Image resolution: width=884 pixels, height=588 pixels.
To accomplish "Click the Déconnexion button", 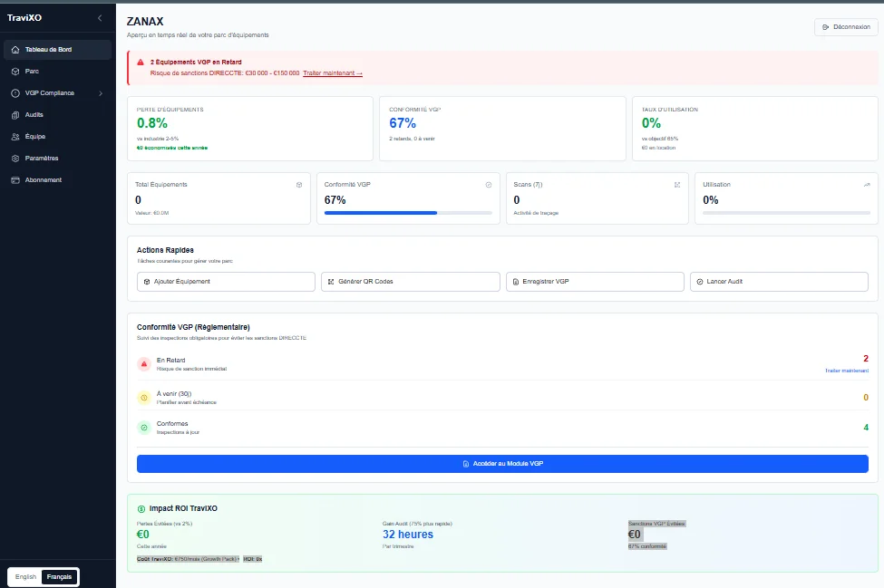I will [845, 26].
